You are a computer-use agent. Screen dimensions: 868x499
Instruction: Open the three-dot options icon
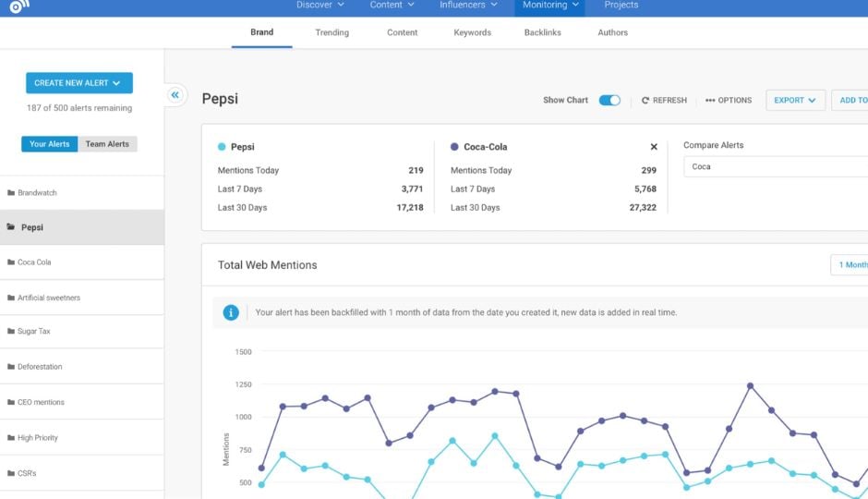tap(710, 100)
